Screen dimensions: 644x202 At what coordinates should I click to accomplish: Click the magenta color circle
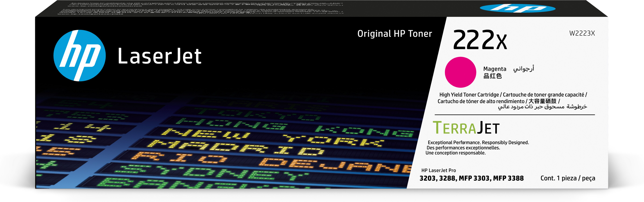(460, 72)
